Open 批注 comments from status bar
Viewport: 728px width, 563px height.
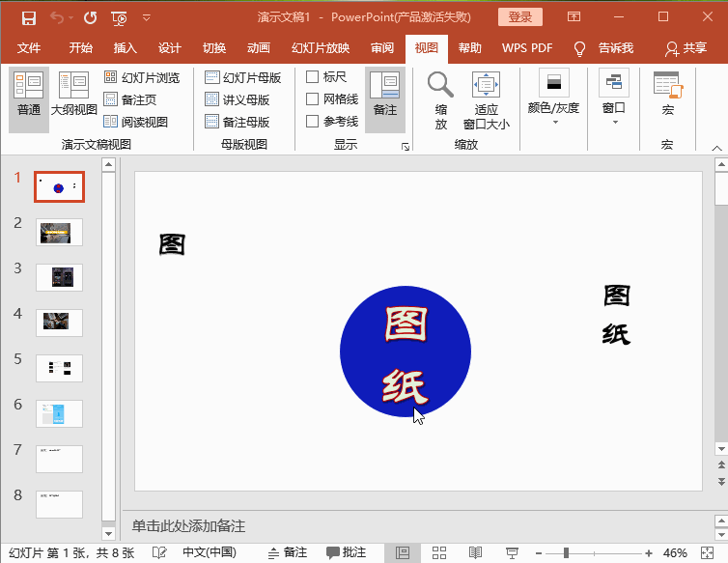pyautogui.click(x=347, y=552)
